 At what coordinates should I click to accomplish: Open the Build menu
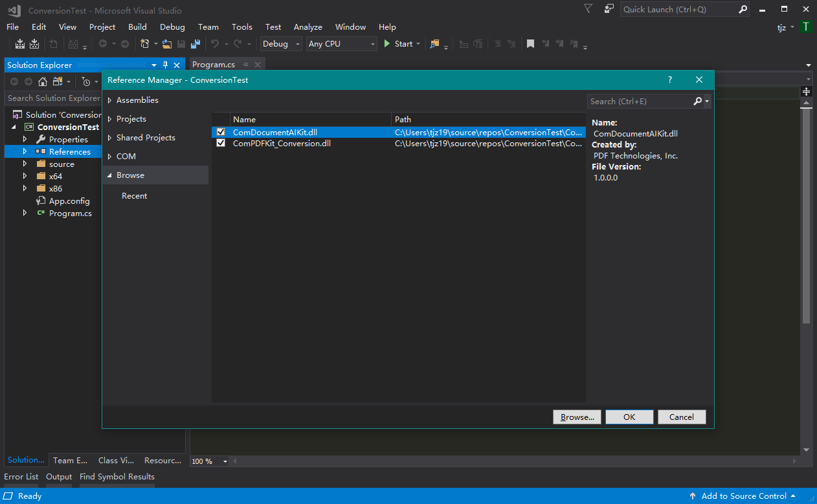click(137, 27)
